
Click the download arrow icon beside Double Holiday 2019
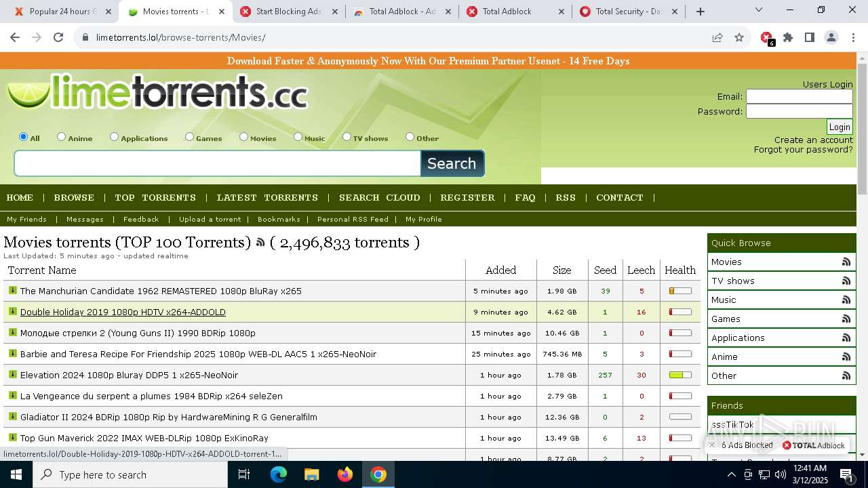pos(12,312)
